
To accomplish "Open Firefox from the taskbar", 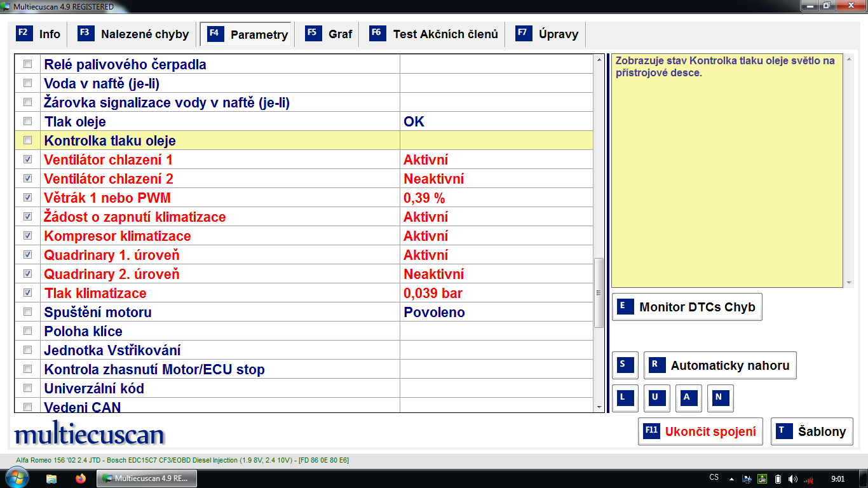I will click(80, 478).
